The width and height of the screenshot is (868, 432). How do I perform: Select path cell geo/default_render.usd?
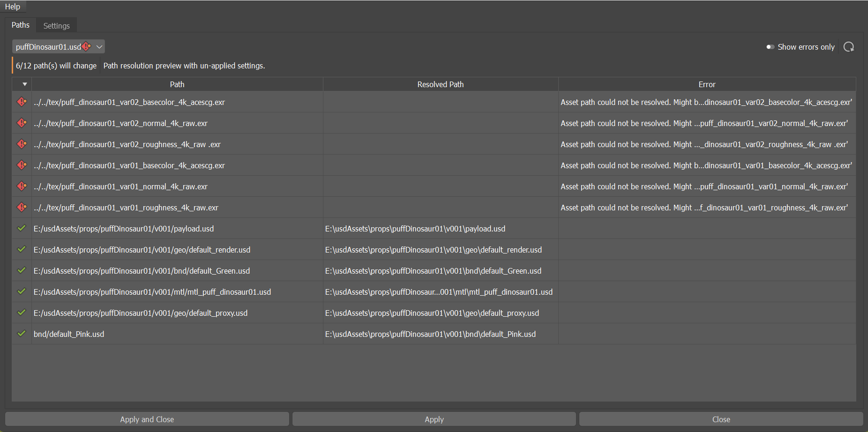177,249
